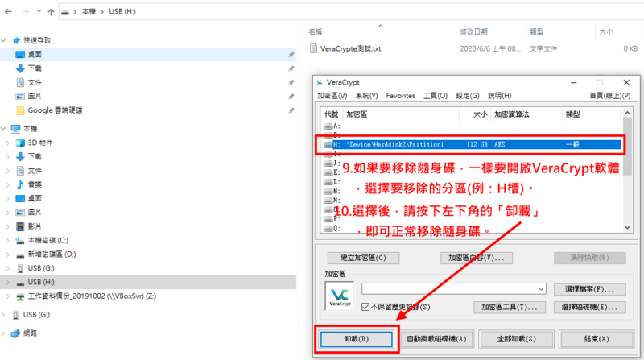Viewport: 644px width, 360px height.
Task: Select drive slot A: in VeraCrypt
Action: tap(332, 126)
